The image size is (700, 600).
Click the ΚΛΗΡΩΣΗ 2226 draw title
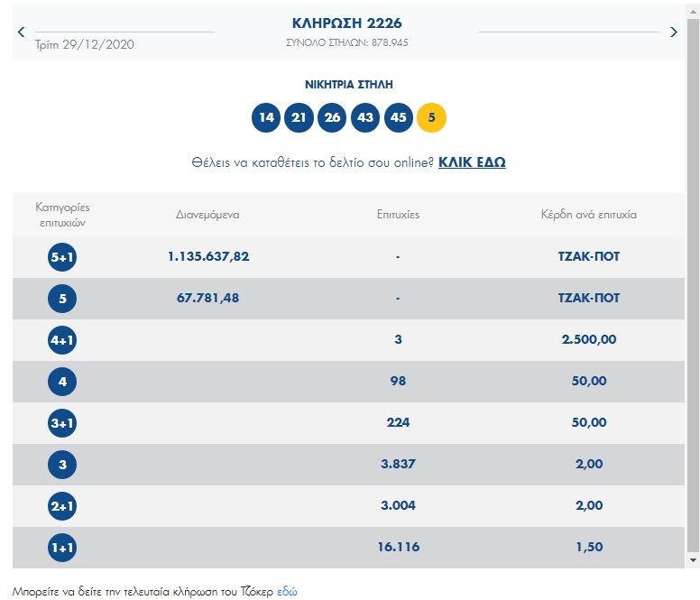(x=346, y=23)
